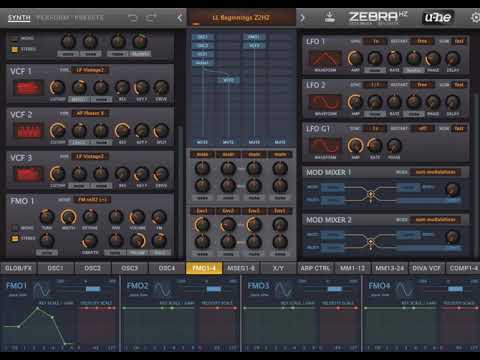Click the VCF 2 red filter display

28,131
